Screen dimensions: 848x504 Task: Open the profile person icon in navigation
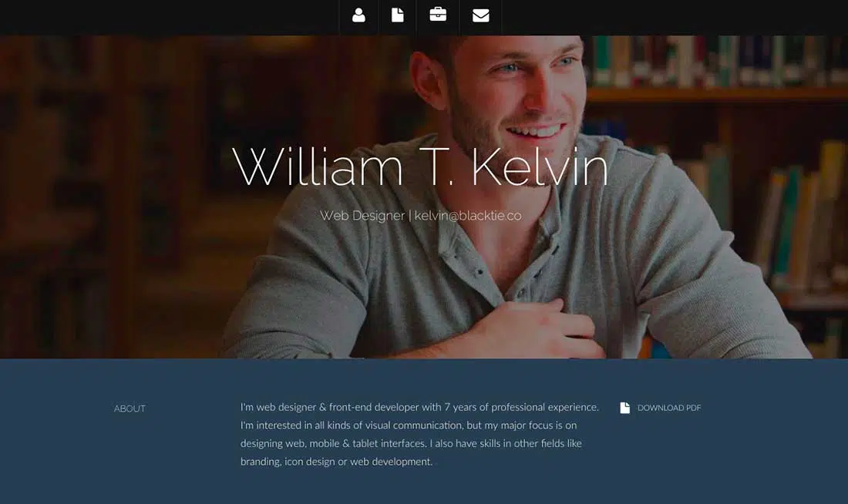(358, 15)
